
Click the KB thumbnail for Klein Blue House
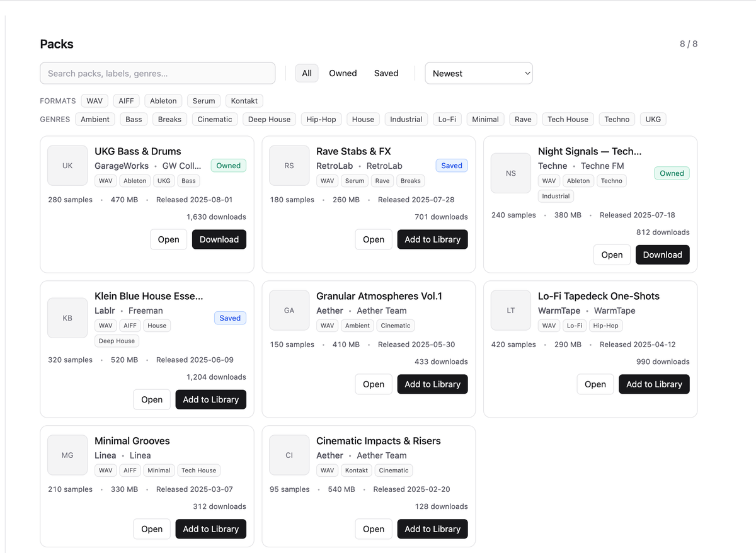pos(67,318)
